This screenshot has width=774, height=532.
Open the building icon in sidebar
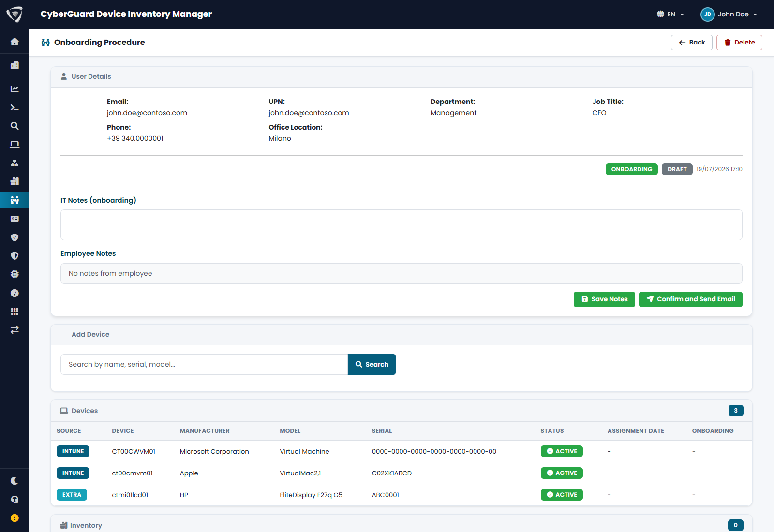(15, 65)
